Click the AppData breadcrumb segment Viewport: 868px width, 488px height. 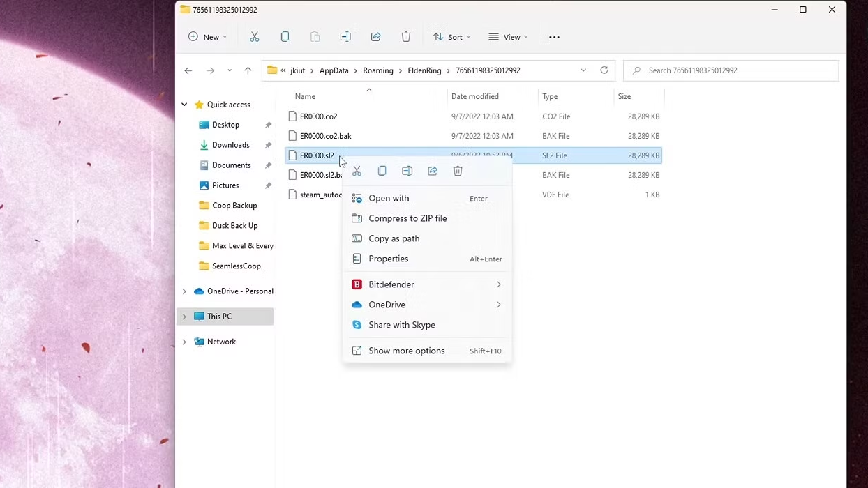(334, 70)
